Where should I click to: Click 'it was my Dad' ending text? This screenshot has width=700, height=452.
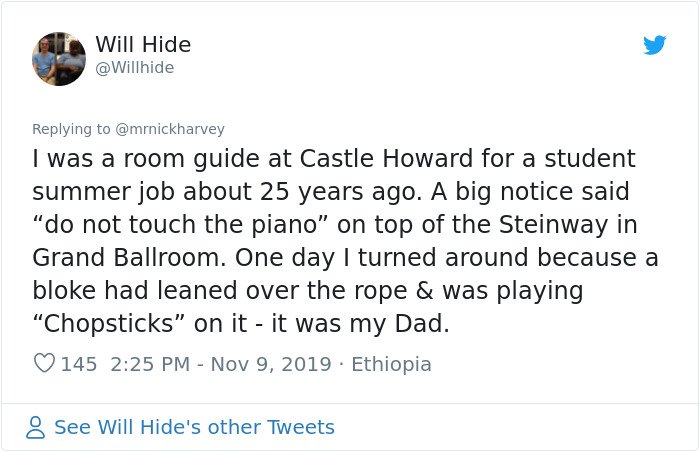pyautogui.click(x=360, y=323)
